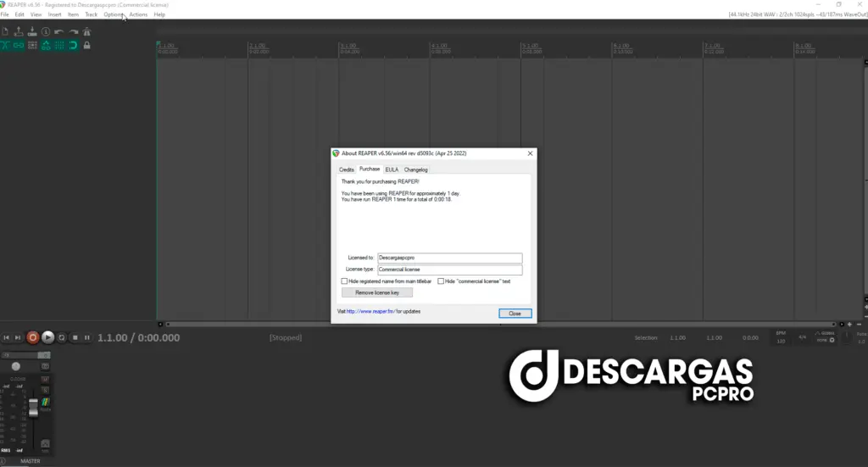868x467 pixels.
Task: Click the Selection start value field
Action: pyautogui.click(x=677, y=337)
